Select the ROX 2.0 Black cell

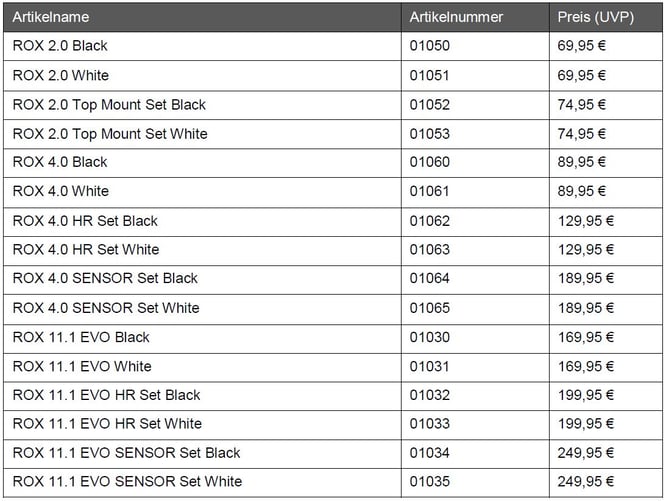coord(60,46)
